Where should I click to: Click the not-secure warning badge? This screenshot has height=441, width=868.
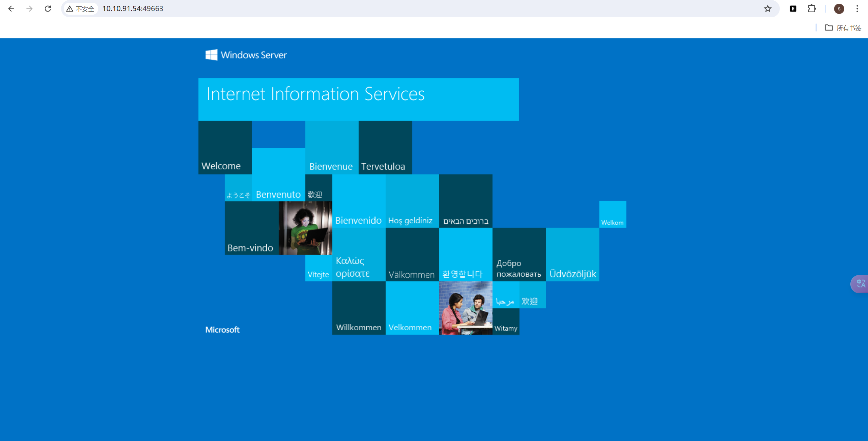[x=80, y=8]
